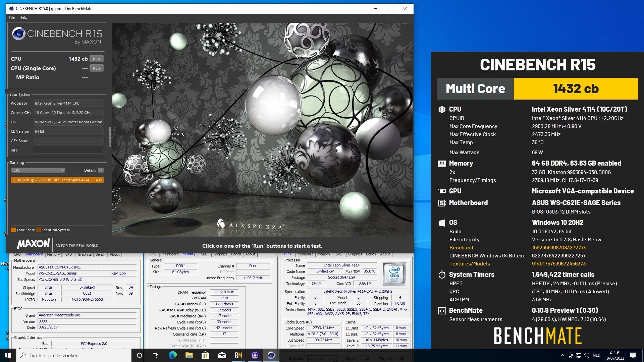The width and height of the screenshot is (644, 362).
Task: Open the volume control in tray
Action: (587, 355)
